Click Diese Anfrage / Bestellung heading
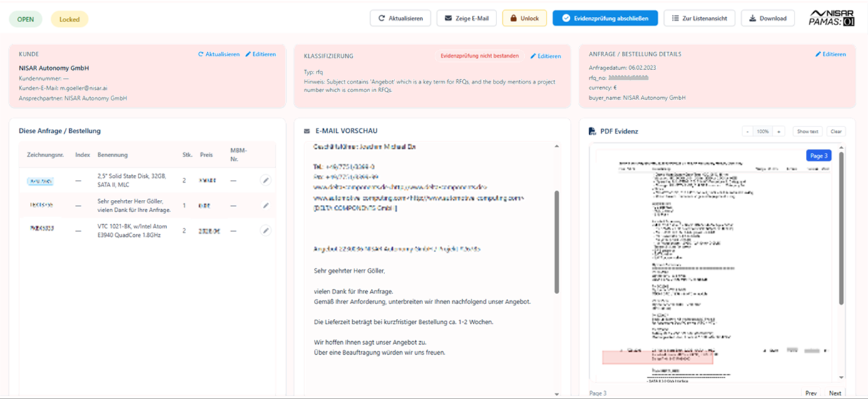 [60, 131]
